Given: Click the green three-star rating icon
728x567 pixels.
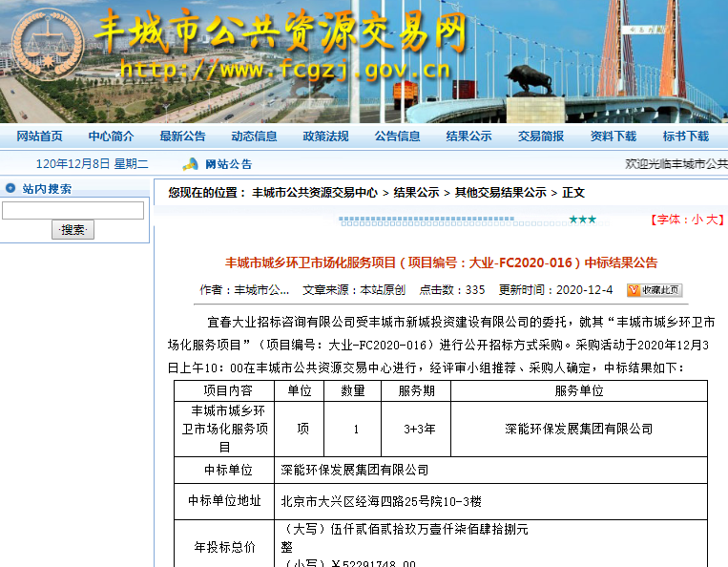Looking at the screenshot, I should (x=582, y=220).
